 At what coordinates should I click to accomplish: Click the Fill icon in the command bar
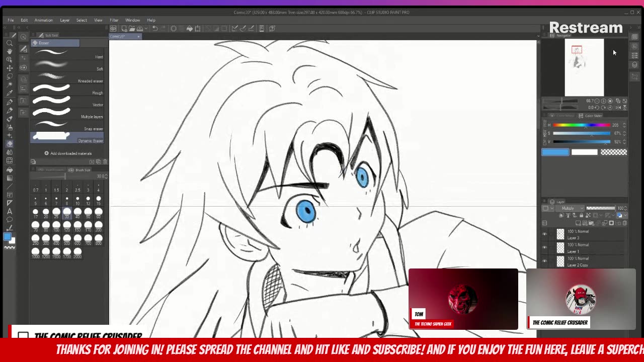190,29
